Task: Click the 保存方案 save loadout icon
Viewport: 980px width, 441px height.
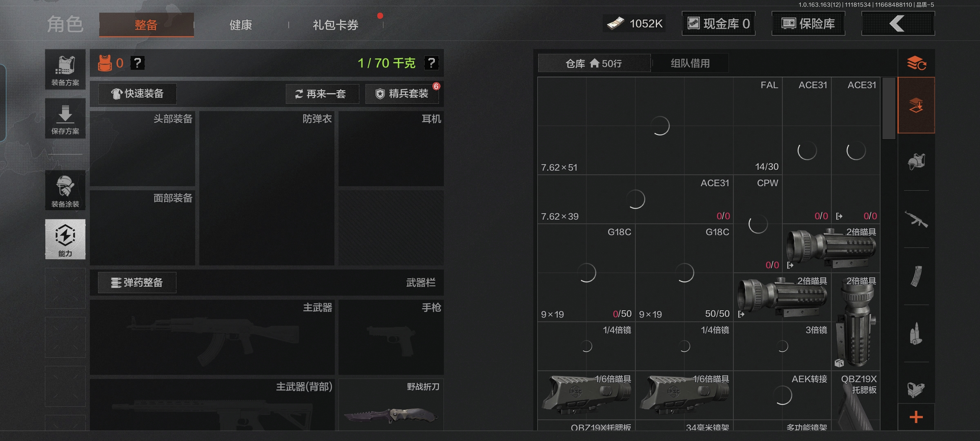Action: [65, 118]
